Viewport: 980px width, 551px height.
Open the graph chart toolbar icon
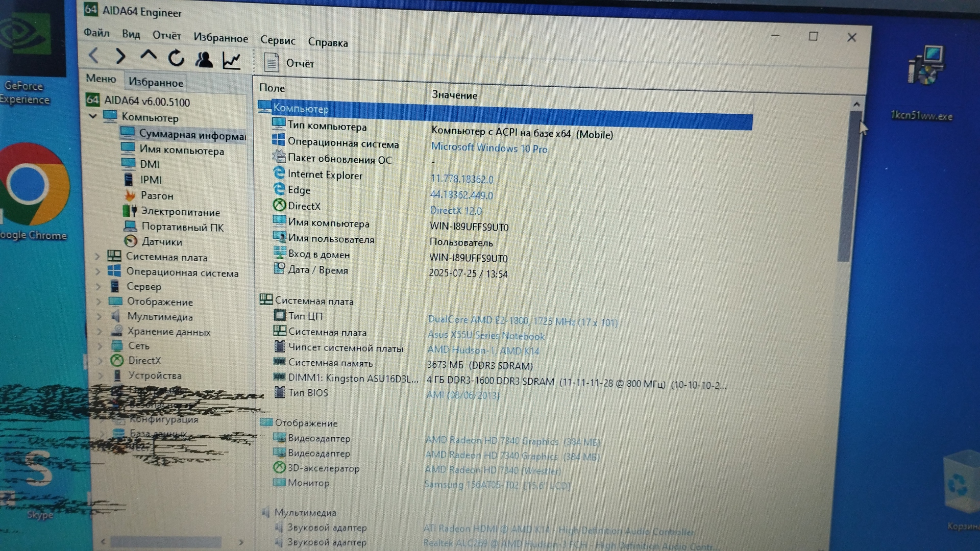pyautogui.click(x=232, y=61)
